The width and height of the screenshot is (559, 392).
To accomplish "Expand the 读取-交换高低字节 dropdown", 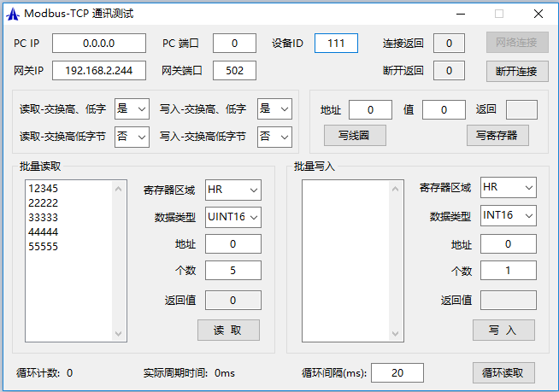I will 132,136.
